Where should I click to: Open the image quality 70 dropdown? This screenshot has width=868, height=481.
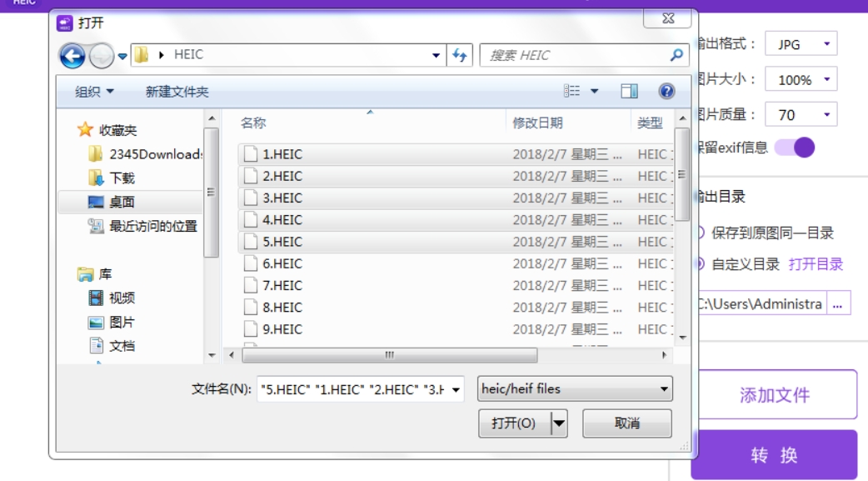pyautogui.click(x=801, y=115)
